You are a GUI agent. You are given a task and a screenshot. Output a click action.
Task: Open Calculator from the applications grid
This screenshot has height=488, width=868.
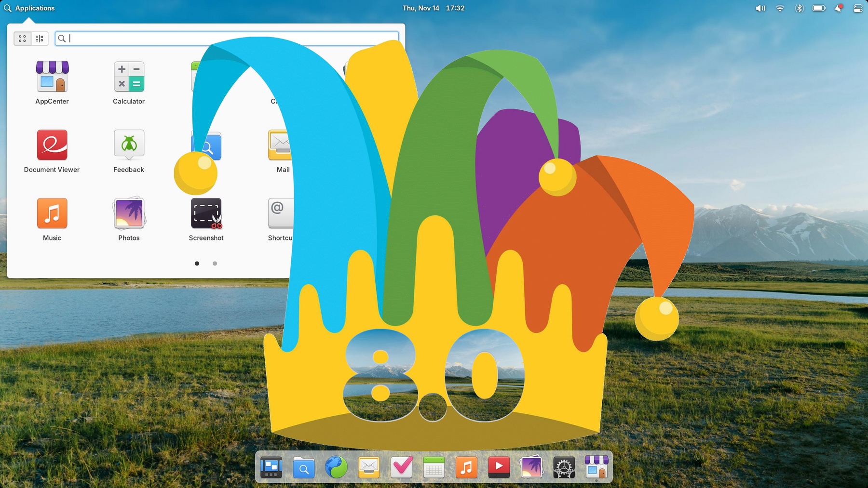click(x=129, y=77)
